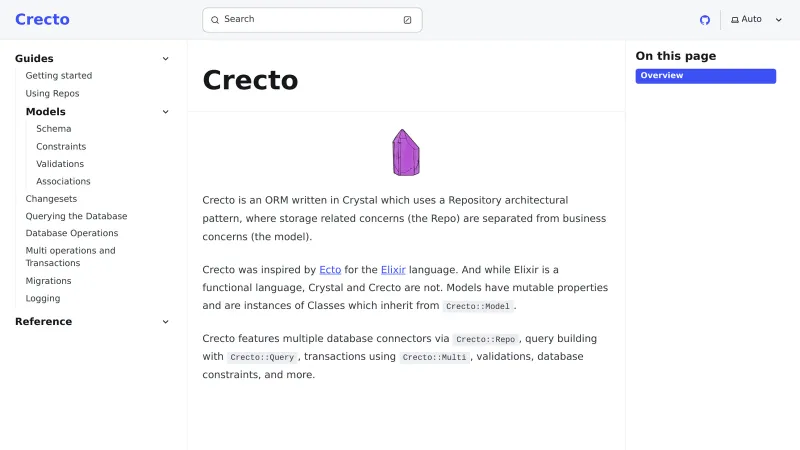800x450 pixels.
Task: Select Validations in the sidebar
Action: point(60,164)
